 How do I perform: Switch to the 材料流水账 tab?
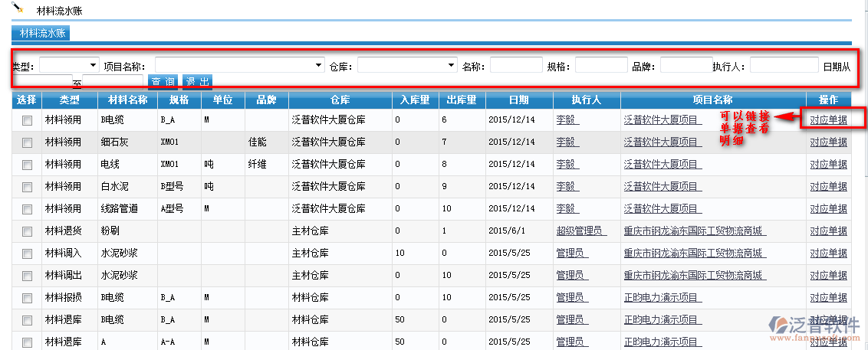pos(42,33)
